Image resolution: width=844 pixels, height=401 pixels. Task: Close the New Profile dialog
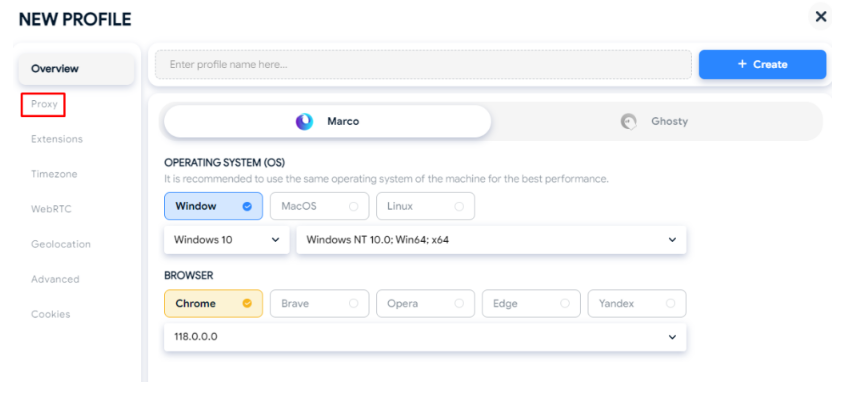[x=820, y=17]
